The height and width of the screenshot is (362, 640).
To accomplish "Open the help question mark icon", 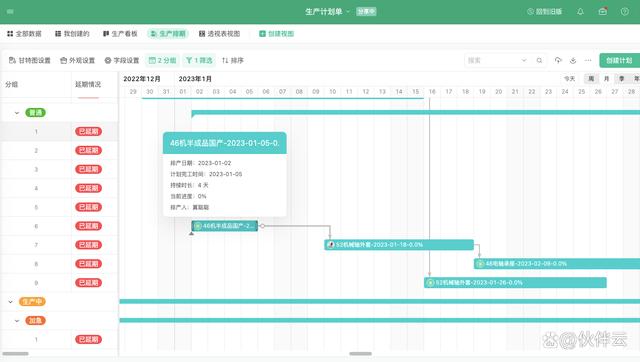I will click(624, 11).
